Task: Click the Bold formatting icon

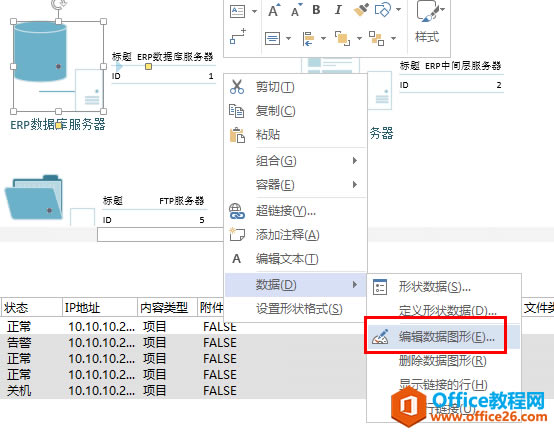Action: click(x=316, y=10)
